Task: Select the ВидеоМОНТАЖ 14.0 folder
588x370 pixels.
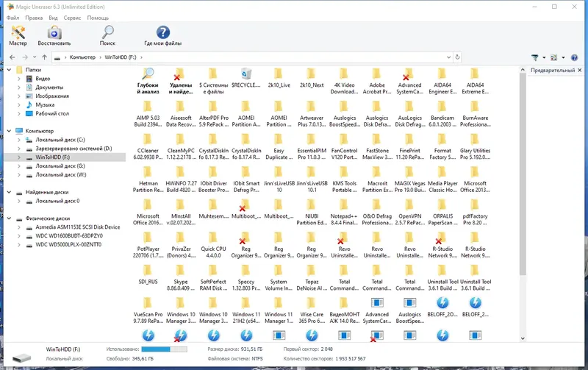Action: pyautogui.click(x=344, y=310)
